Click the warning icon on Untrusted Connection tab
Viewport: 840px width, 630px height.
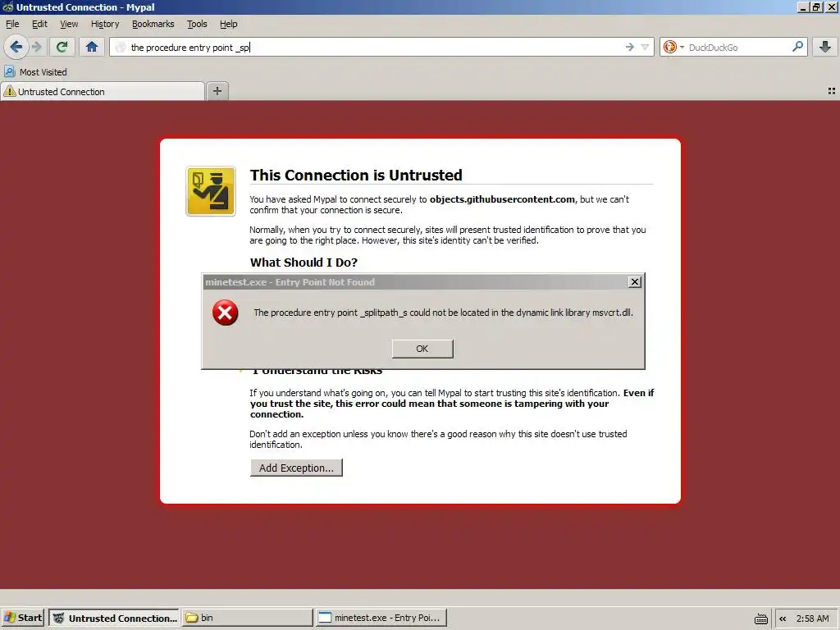10,92
